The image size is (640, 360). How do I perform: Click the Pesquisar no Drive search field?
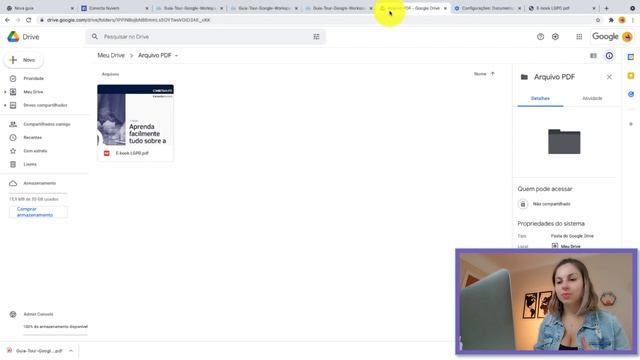[x=206, y=37]
